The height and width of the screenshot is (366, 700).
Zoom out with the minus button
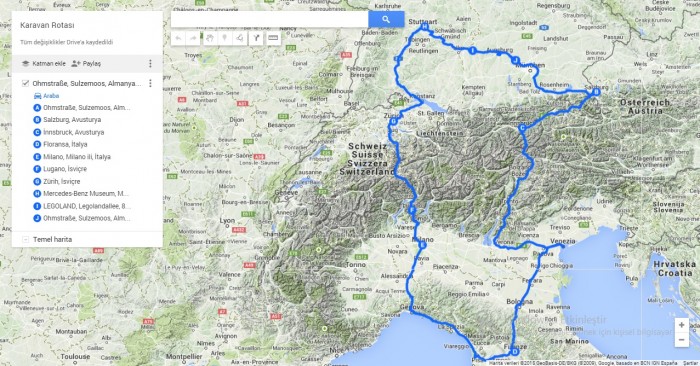point(681,340)
